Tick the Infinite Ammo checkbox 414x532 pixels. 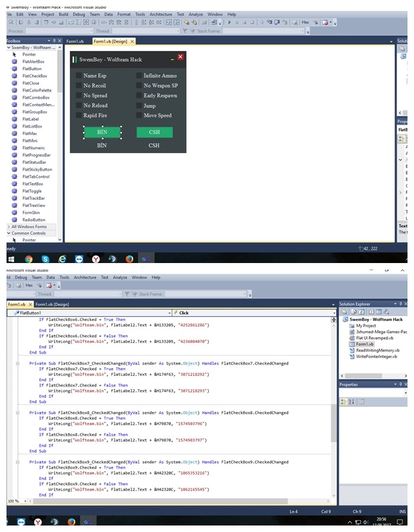[139, 75]
